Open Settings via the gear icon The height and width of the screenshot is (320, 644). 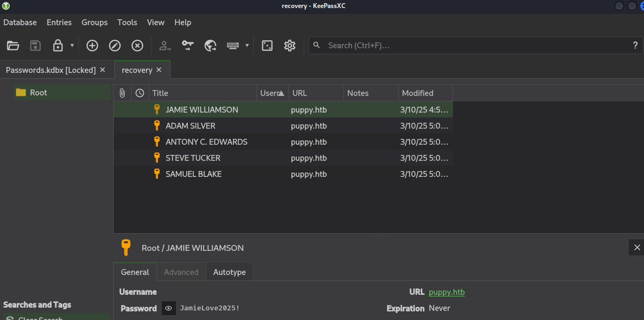coord(290,46)
